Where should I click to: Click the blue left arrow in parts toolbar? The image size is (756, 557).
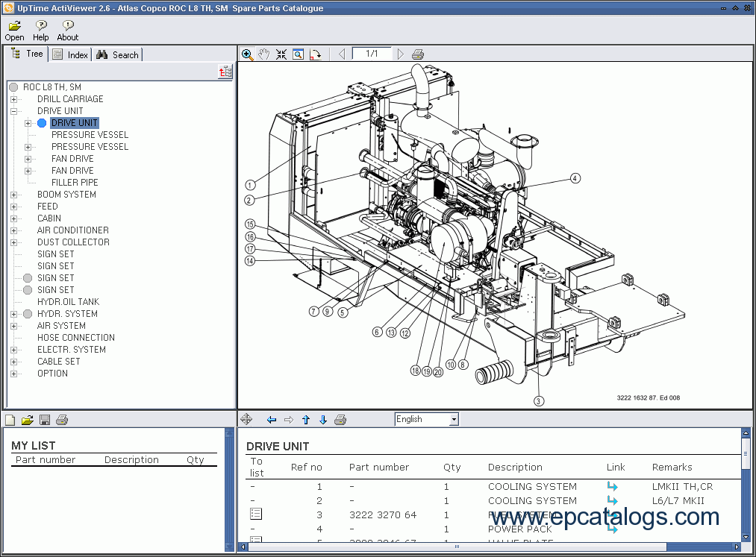coord(272,420)
